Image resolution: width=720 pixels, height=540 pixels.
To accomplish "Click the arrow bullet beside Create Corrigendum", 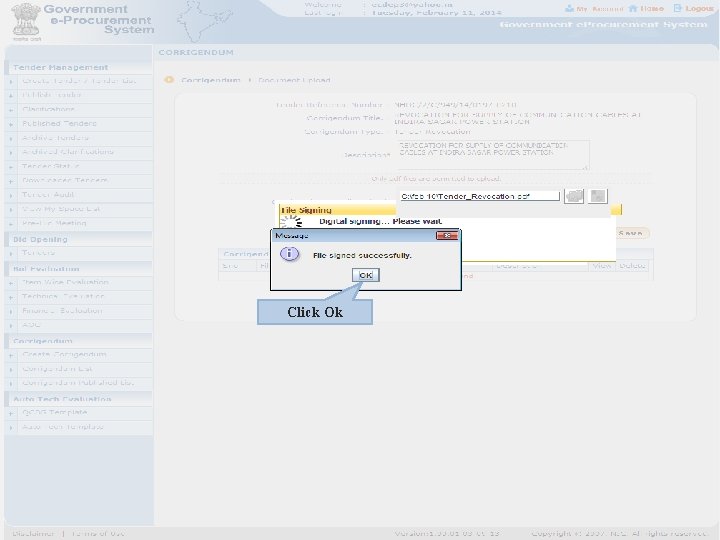I will (x=11, y=355).
